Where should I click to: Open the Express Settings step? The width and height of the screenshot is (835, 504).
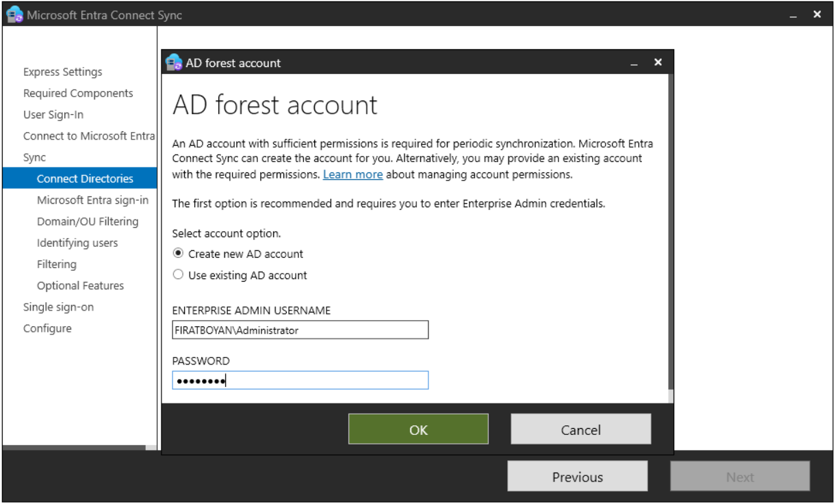pyautogui.click(x=62, y=72)
